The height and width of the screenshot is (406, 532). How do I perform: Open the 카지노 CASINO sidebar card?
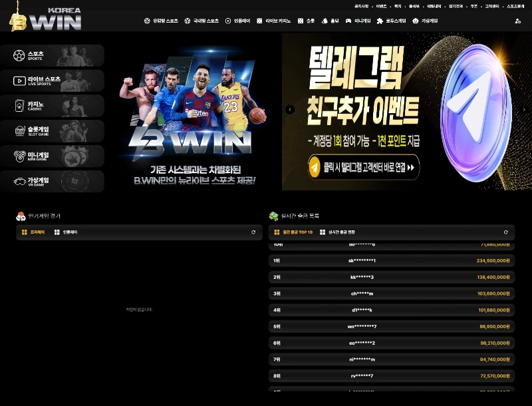point(52,106)
